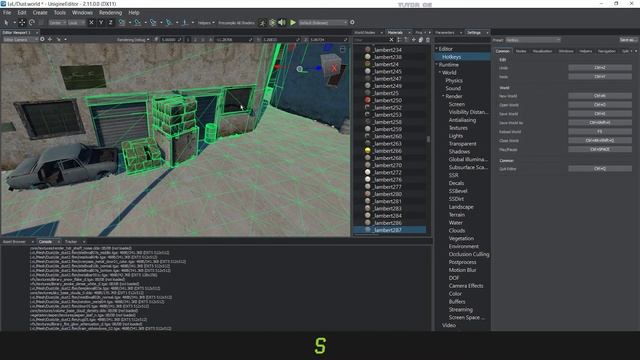Select the Selector arrow tool

7,22
